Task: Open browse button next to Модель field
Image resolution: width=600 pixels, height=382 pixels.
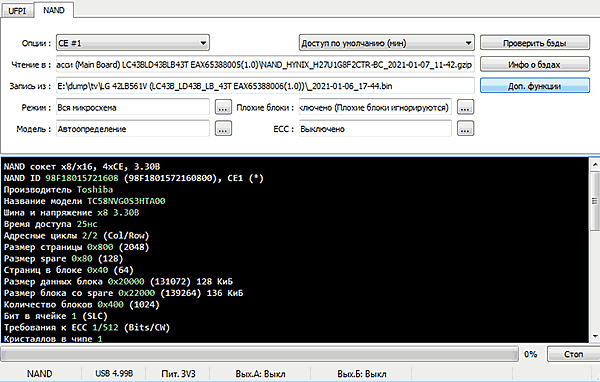Action: 223,129
